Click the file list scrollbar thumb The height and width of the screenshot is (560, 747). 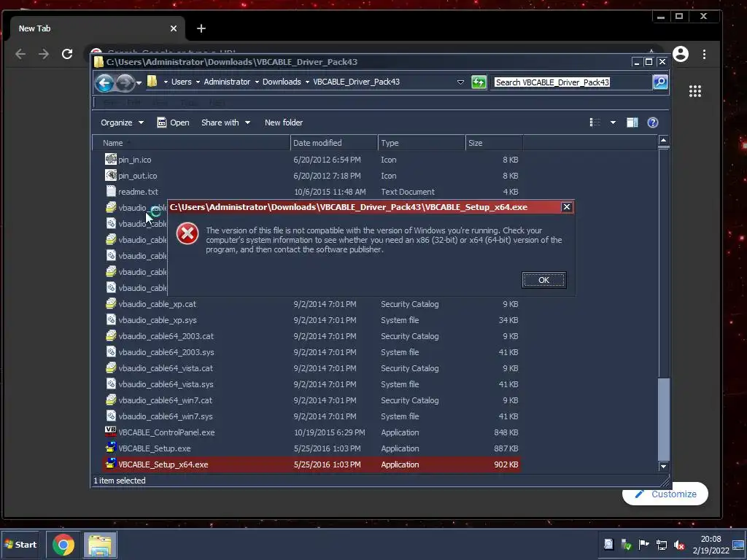point(663,419)
